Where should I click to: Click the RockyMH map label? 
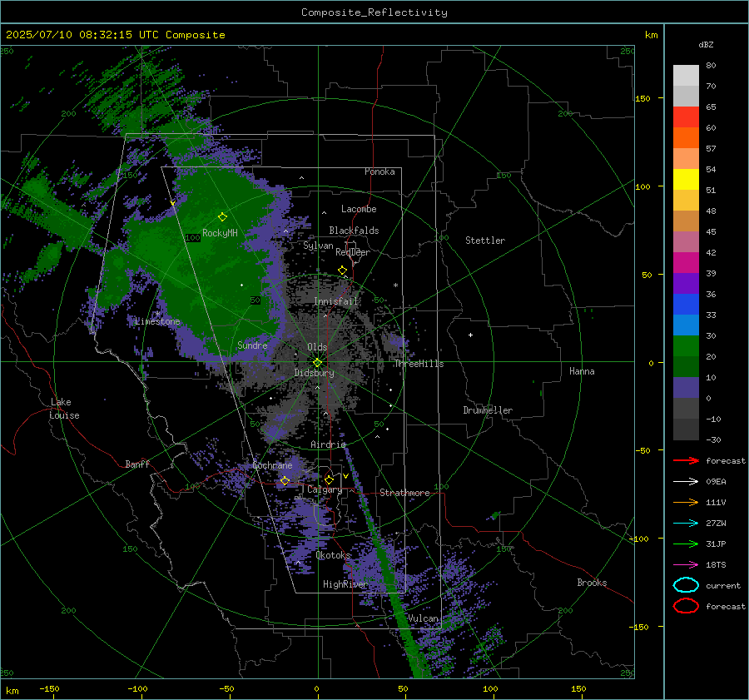tap(220, 233)
